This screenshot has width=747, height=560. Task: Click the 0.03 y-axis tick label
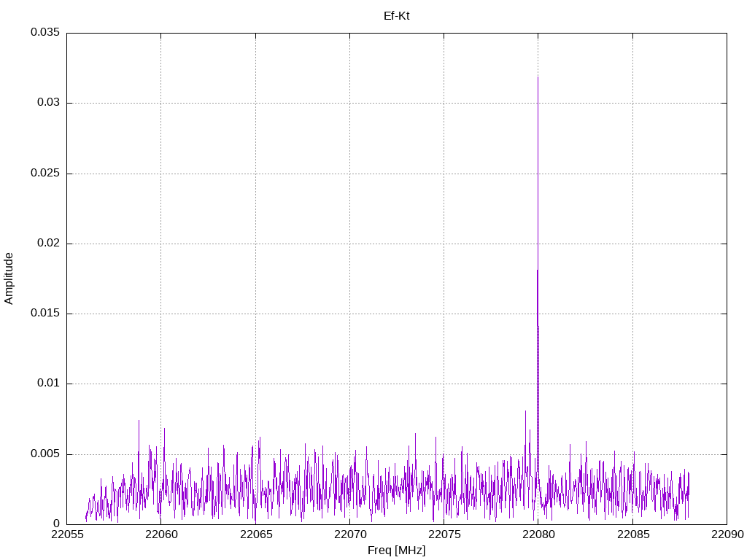pyautogui.click(x=47, y=103)
